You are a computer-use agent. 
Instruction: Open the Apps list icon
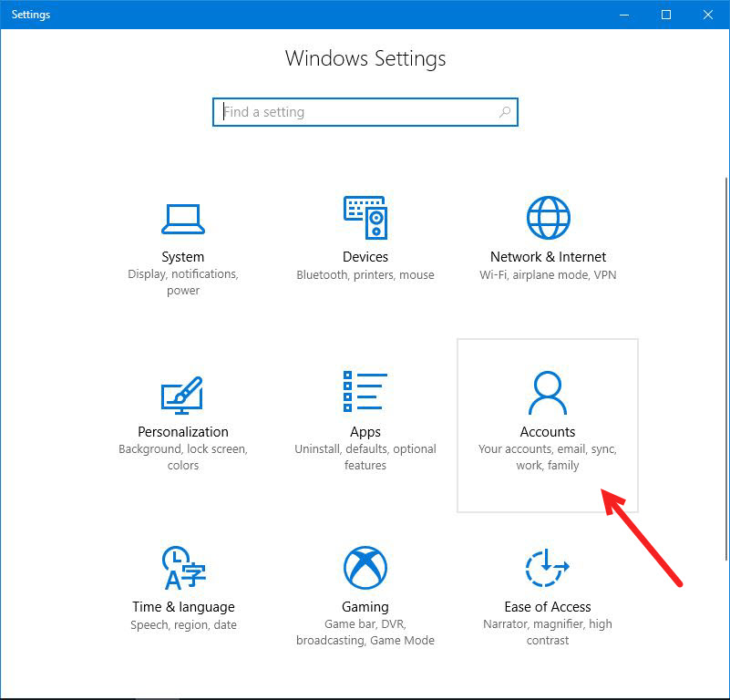pos(365,391)
